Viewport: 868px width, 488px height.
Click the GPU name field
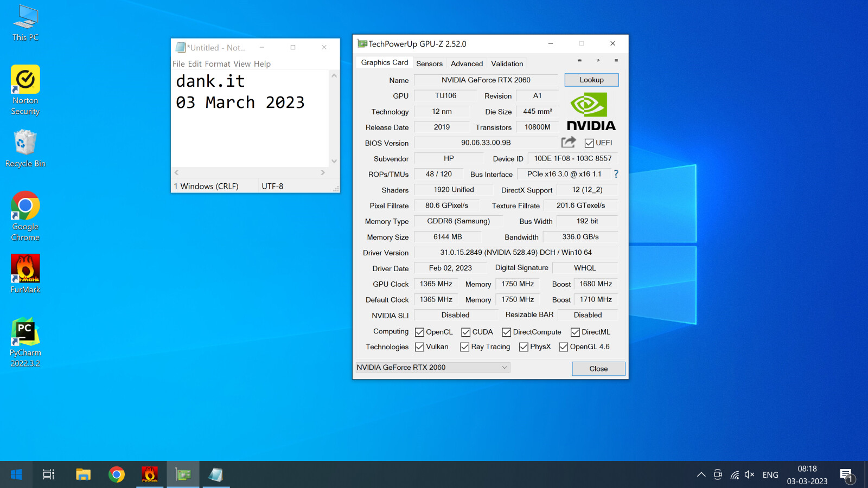tap(486, 80)
